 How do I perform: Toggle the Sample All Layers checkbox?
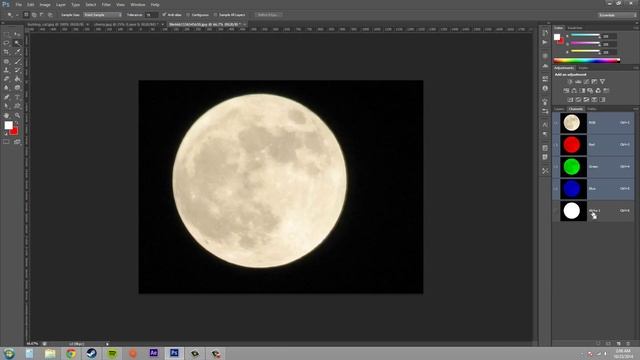216,15
